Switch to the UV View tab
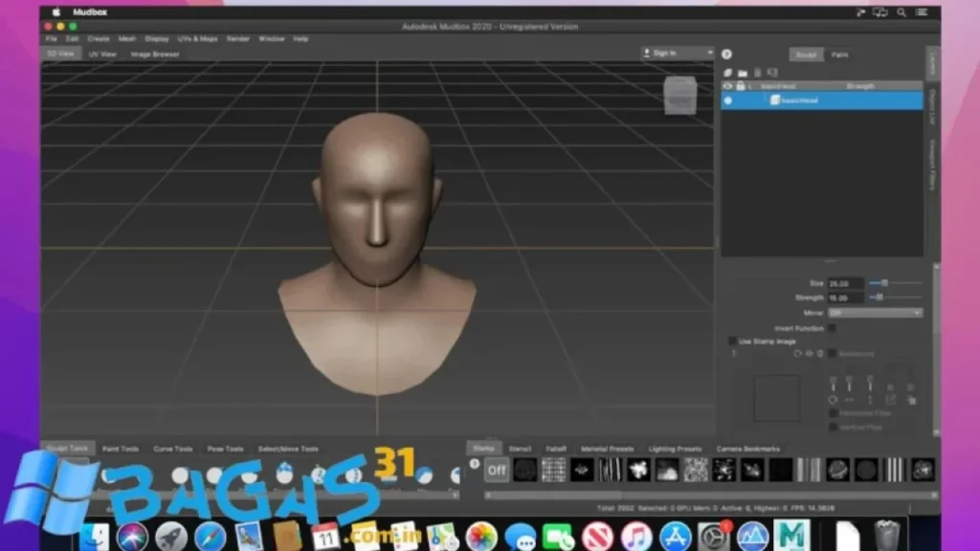Image resolution: width=980 pixels, height=551 pixels. (x=102, y=55)
